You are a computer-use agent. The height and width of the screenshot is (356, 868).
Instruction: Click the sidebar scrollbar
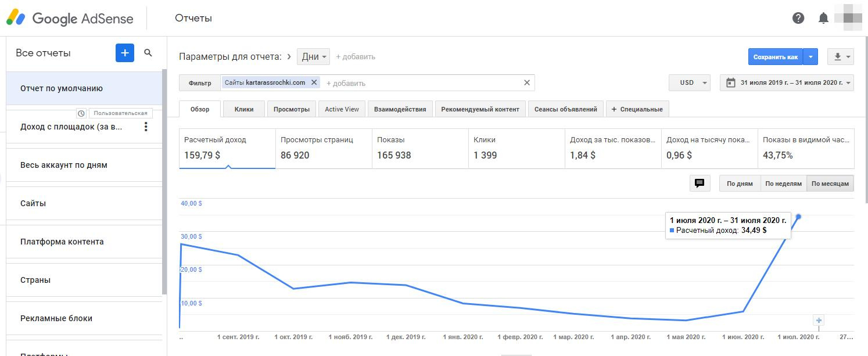(x=164, y=181)
